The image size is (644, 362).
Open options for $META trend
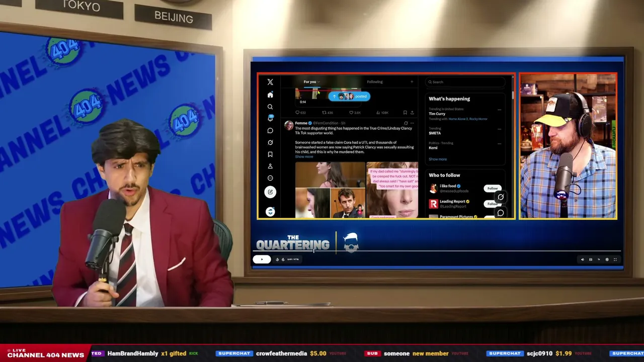499,129
